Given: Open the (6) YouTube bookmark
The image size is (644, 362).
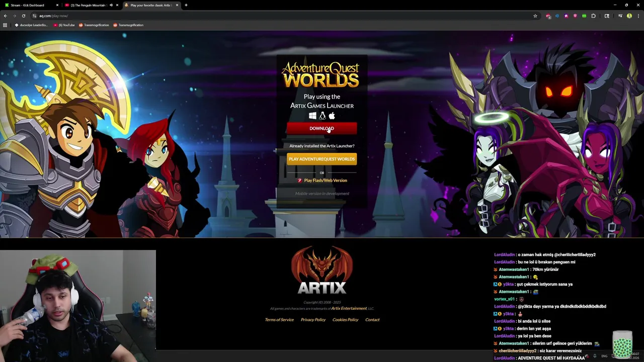Looking at the screenshot, I should [64, 25].
